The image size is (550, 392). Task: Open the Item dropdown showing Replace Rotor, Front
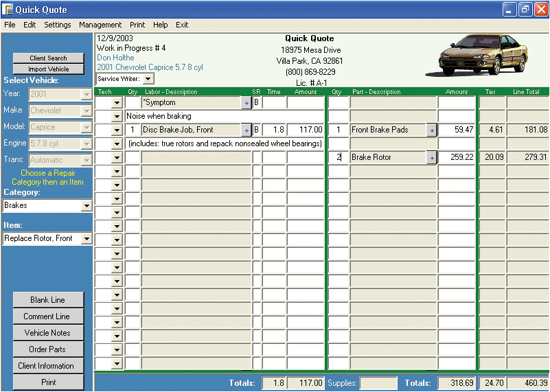coord(87,239)
